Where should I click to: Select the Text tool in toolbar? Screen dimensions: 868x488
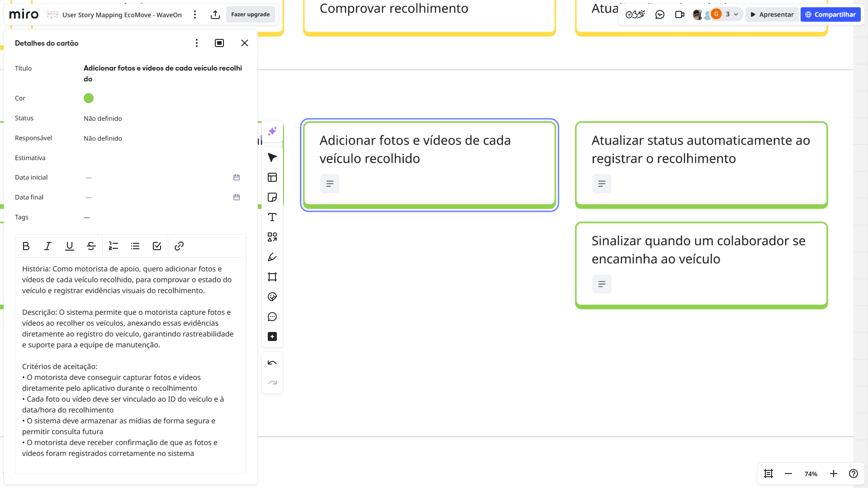[272, 217]
